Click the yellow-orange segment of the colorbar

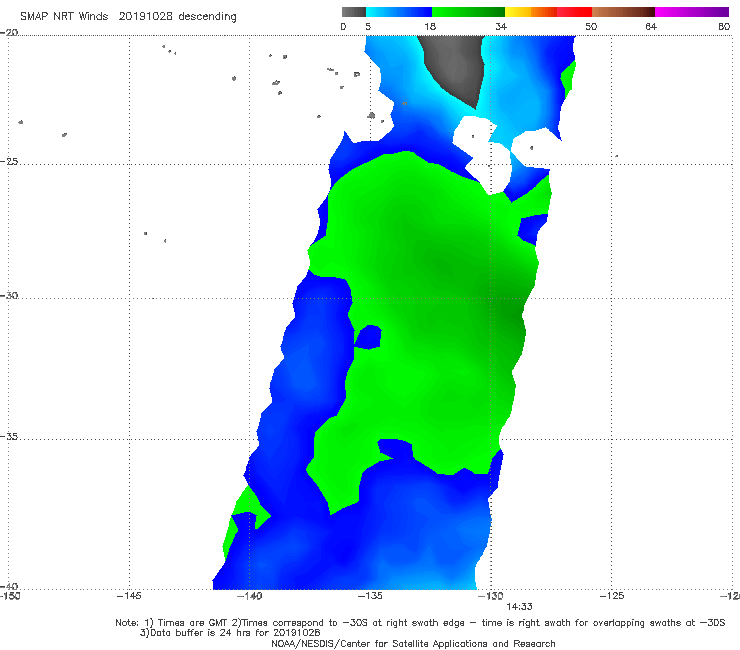coord(531,12)
